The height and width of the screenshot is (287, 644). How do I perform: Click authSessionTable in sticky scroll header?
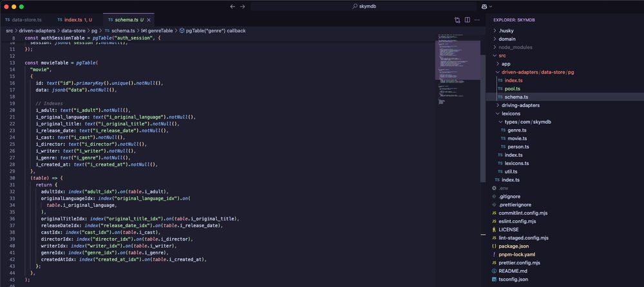point(63,38)
